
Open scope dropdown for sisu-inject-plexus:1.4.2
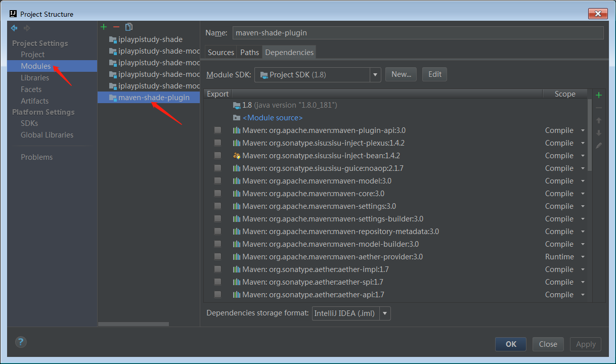[x=583, y=143]
